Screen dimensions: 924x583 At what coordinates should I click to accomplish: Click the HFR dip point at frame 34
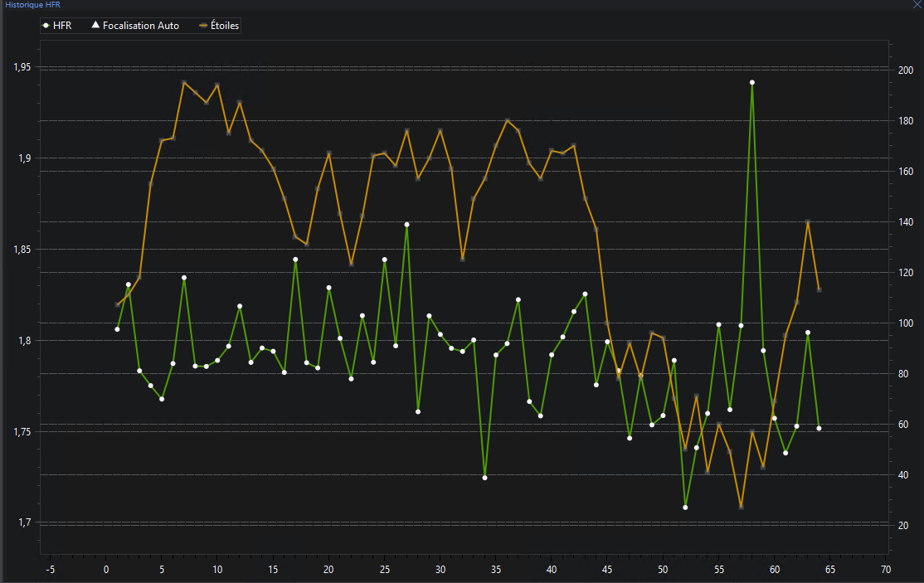tap(484, 478)
